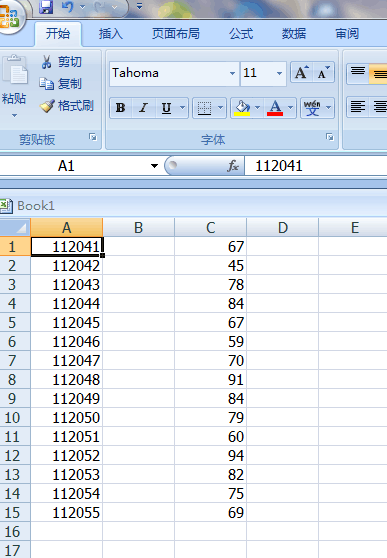Toggle bold formatting
This screenshot has height=558, width=387.
121,107
